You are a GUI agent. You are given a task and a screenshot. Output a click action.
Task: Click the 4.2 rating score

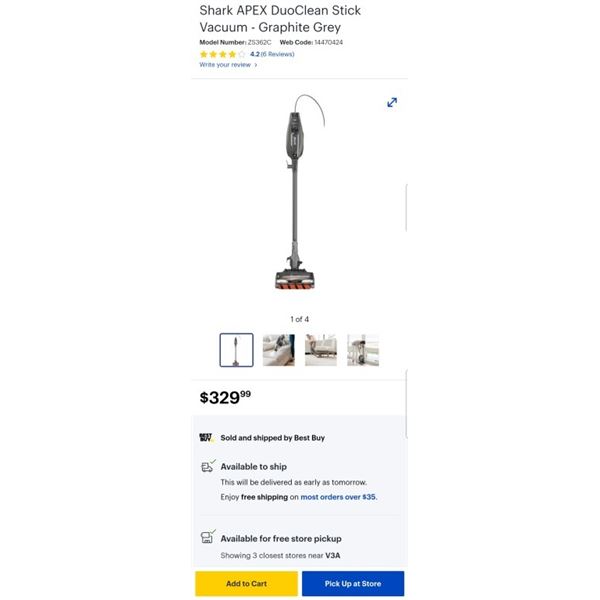click(x=254, y=54)
